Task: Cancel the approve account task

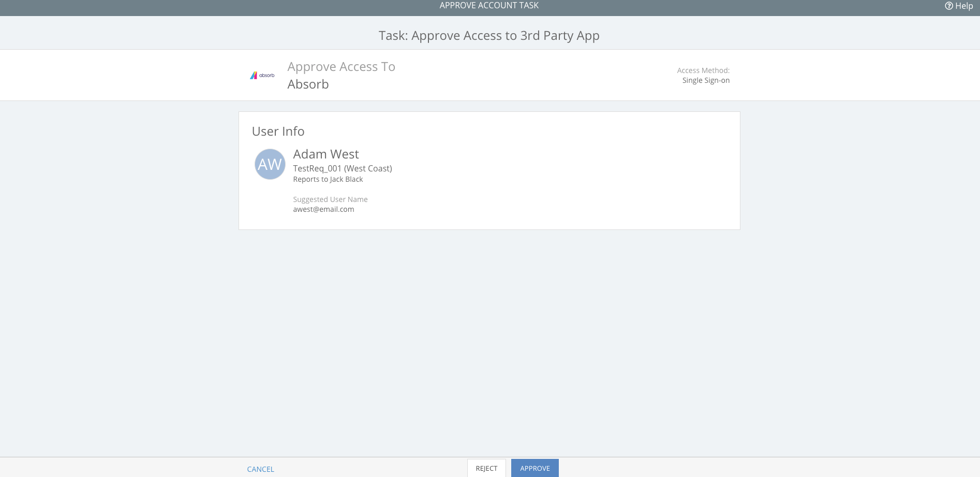Action: [x=260, y=469]
